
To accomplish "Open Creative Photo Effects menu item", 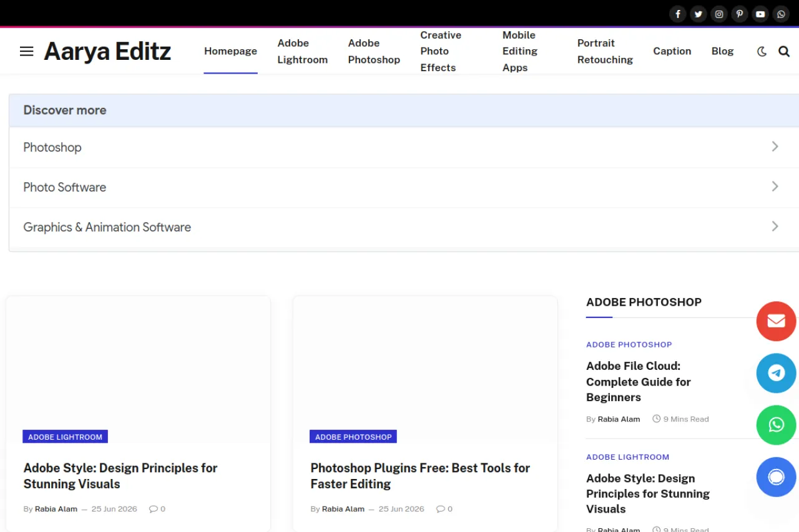I will 441,51.
